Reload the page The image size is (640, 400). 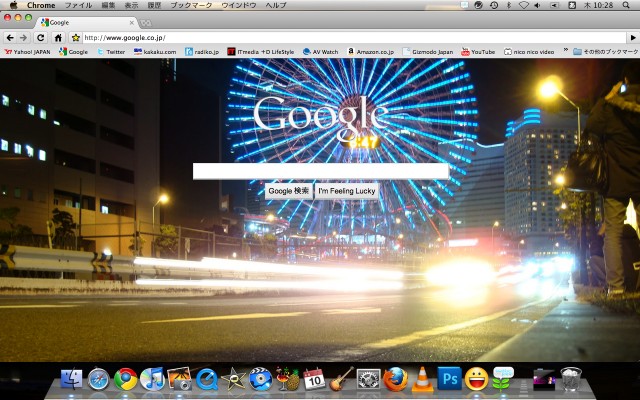tap(40, 38)
